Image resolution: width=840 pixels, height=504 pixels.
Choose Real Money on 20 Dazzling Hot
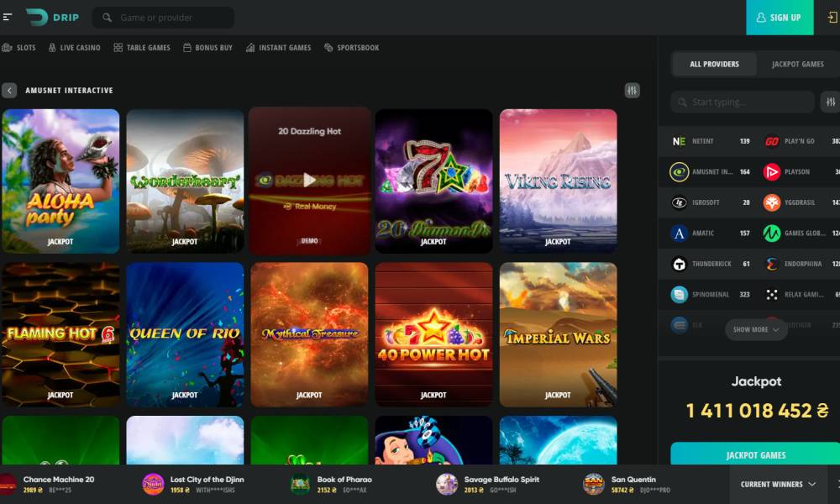(310, 206)
